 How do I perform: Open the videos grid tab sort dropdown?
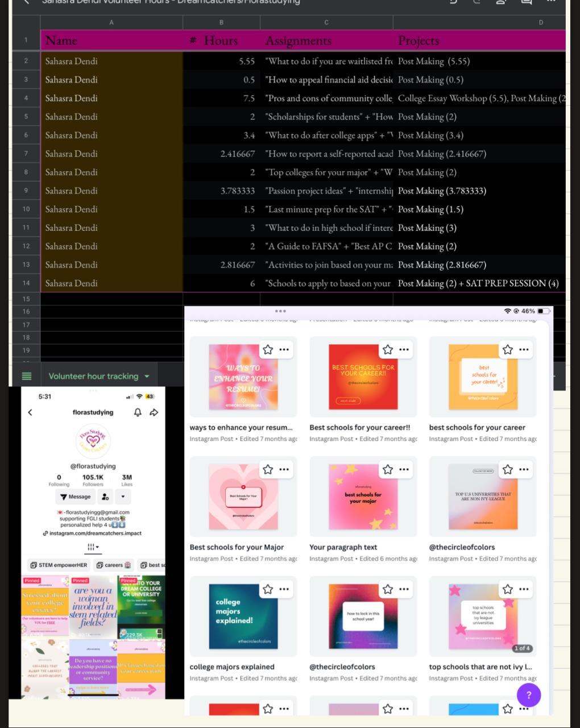click(x=93, y=547)
